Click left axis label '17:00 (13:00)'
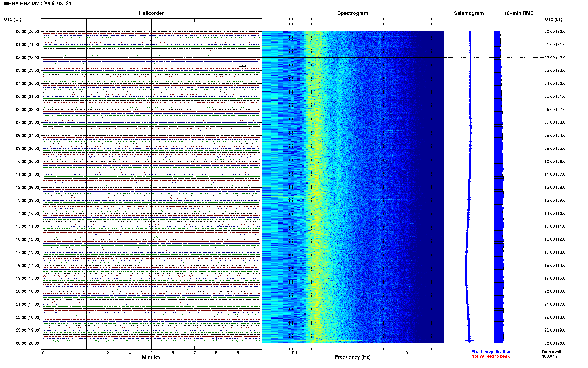Screen dimensions: 588x368 coord(28,252)
